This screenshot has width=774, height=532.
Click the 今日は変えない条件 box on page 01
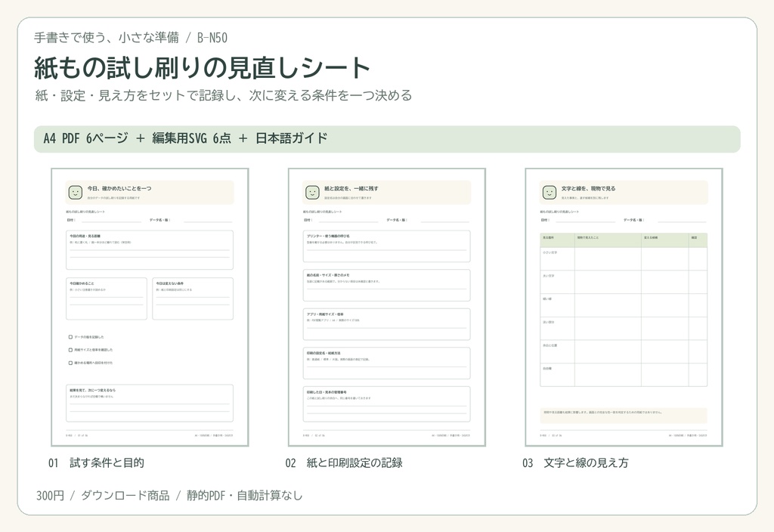[x=193, y=298]
